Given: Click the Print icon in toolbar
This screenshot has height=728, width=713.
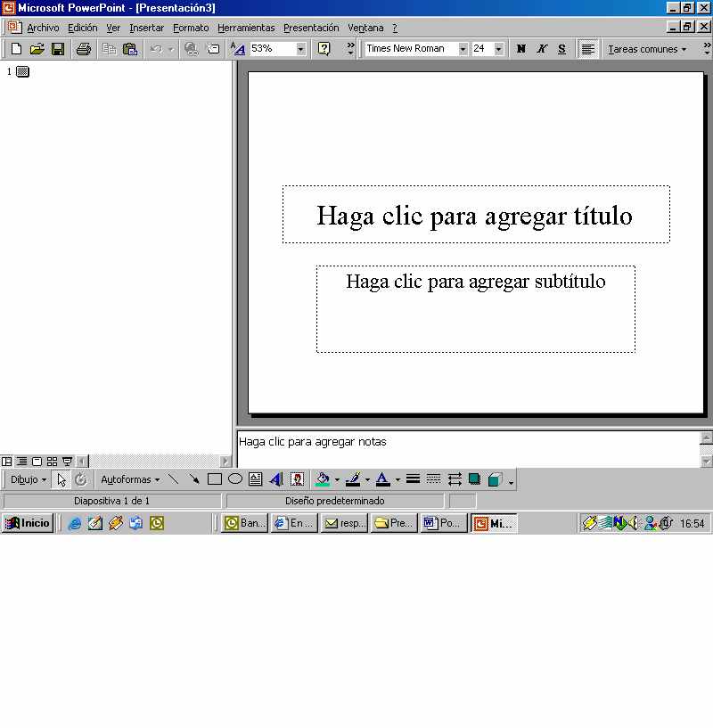Looking at the screenshot, I should click(84, 49).
